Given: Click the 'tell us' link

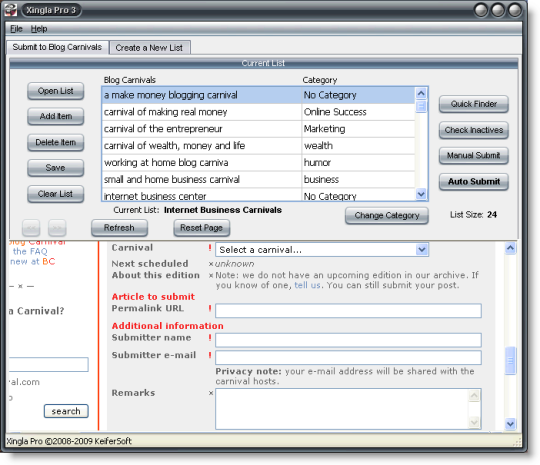Looking at the screenshot, I should coord(307,285).
